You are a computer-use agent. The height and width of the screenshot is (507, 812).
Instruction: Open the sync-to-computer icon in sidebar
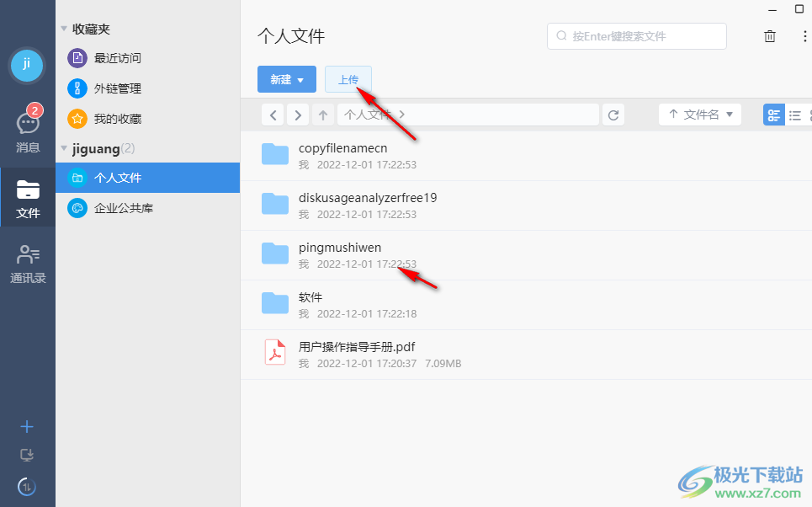point(27,455)
